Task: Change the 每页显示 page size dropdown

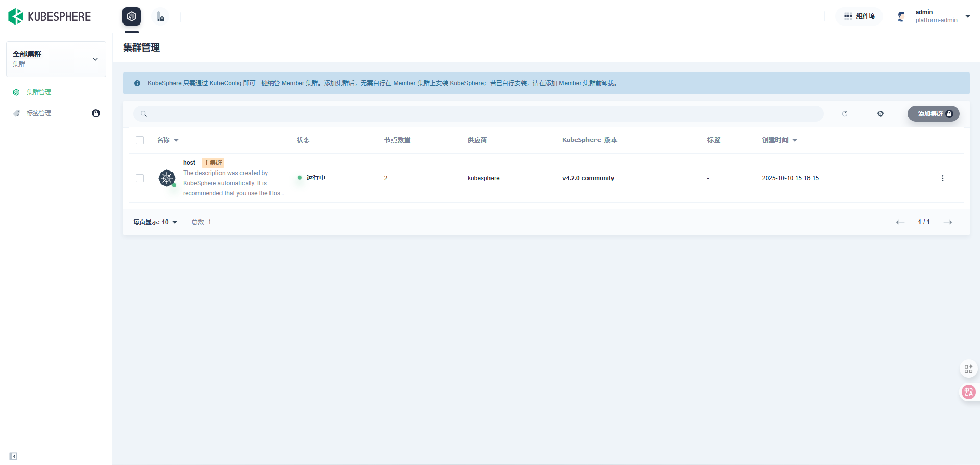Action: pos(155,222)
